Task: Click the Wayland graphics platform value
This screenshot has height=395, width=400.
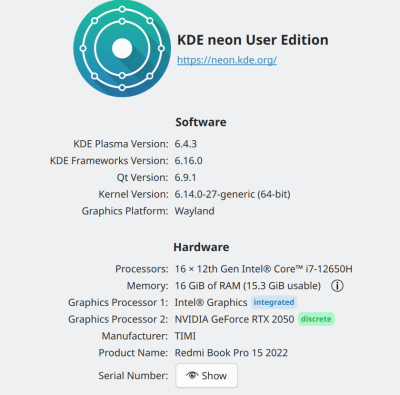Action: click(195, 211)
